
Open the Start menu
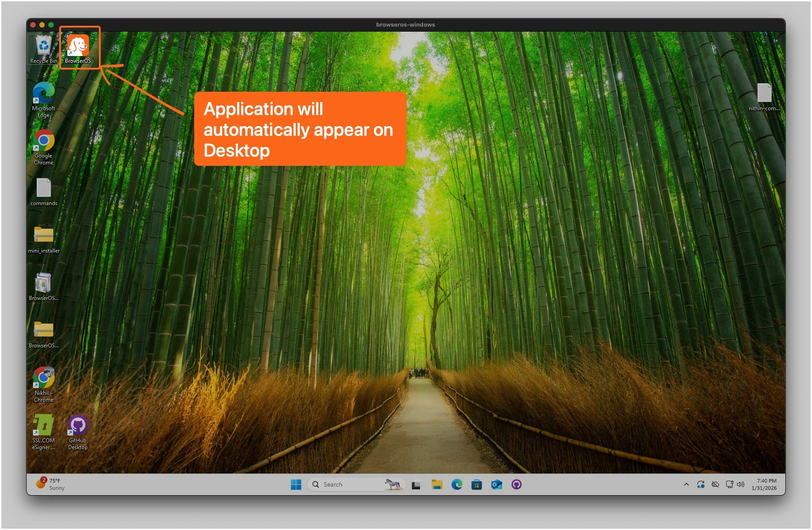click(296, 484)
